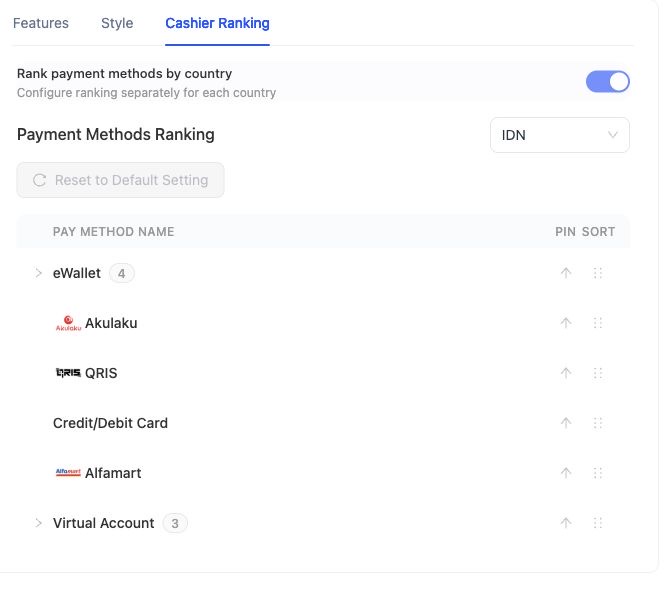Grab the Virtual Account sort handle
The width and height of the screenshot is (668, 605).
(x=598, y=522)
